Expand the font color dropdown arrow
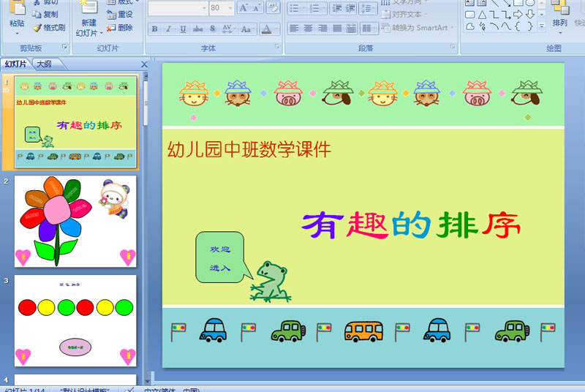585x392 pixels. click(276, 29)
